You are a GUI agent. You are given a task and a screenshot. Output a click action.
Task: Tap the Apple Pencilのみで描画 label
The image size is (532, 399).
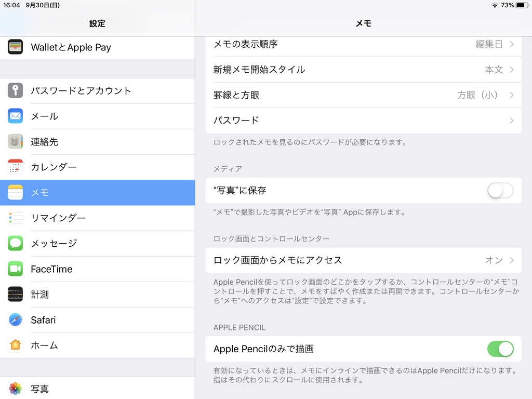click(263, 349)
